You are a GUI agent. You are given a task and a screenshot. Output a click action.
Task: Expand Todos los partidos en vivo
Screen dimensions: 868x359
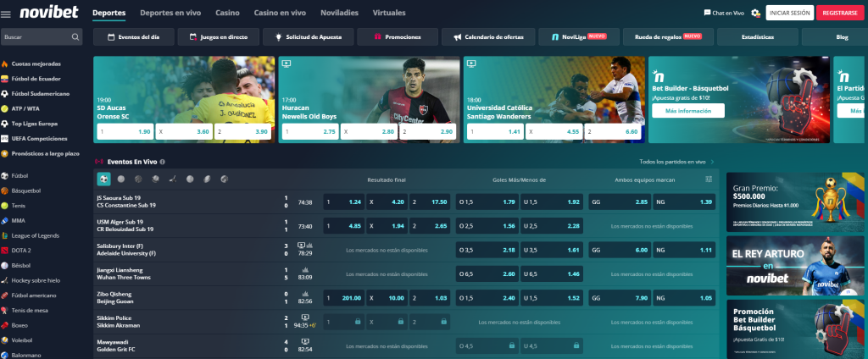[x=676, y=161]
